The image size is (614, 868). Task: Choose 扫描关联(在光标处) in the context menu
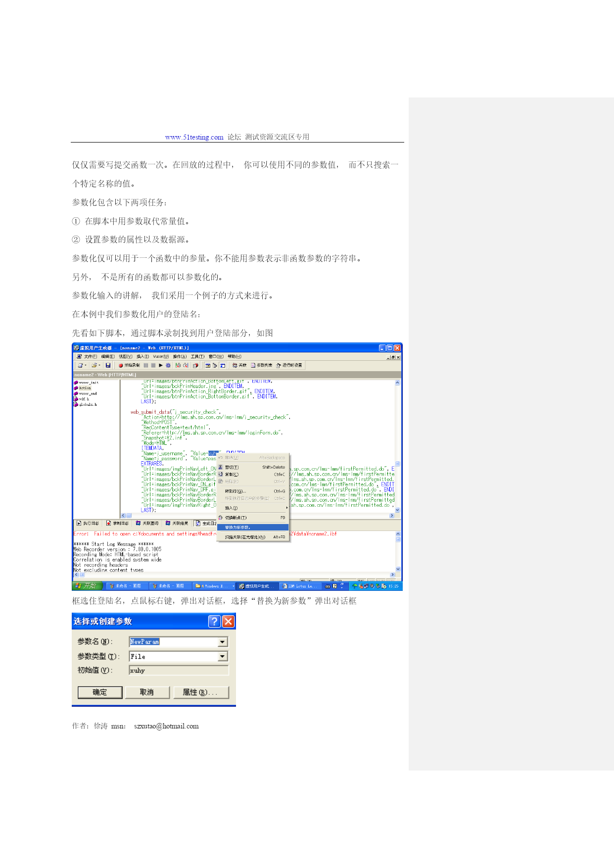tap(253, 537)
